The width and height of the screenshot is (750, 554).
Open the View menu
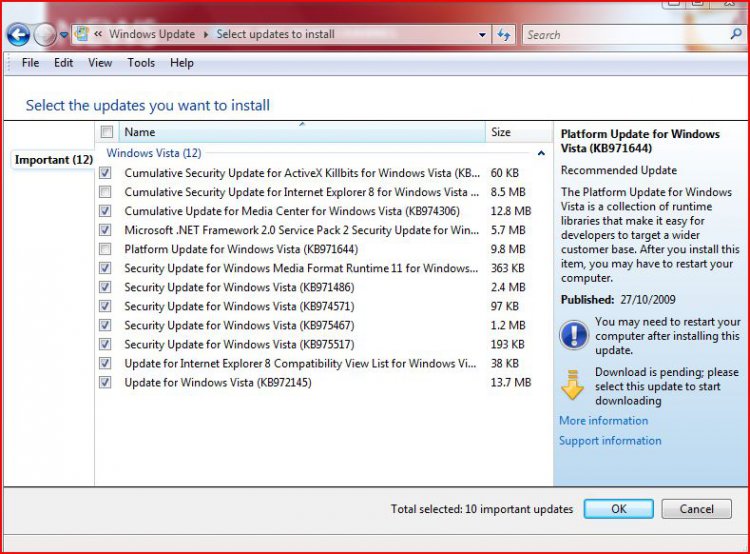99,63
